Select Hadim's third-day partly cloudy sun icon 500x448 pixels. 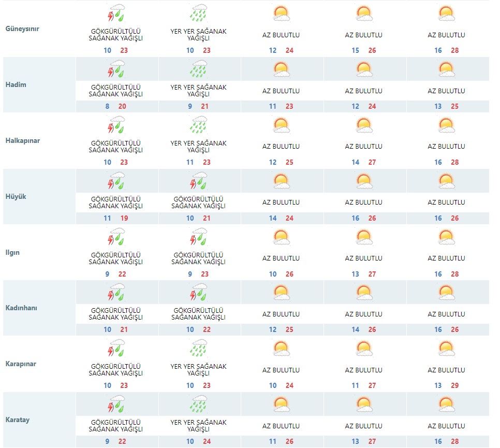pyautogui.click(x=281, y=69)
